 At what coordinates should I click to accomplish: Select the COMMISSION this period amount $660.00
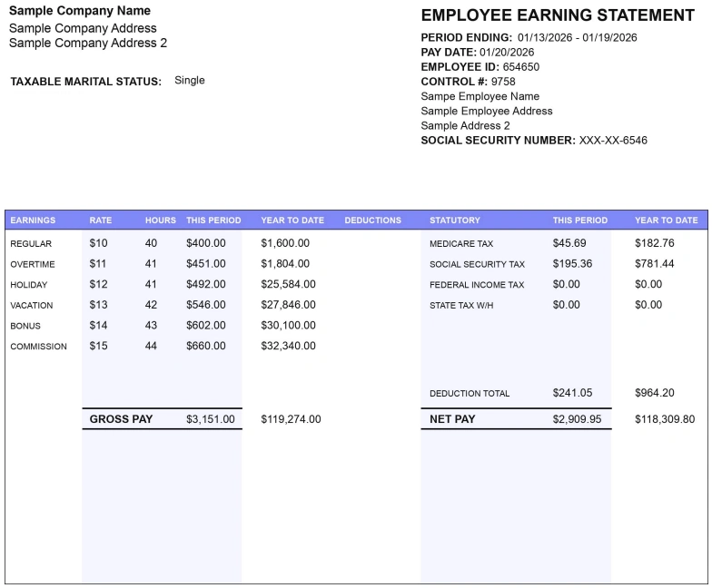pyautogui.click(x=206, y=346)
